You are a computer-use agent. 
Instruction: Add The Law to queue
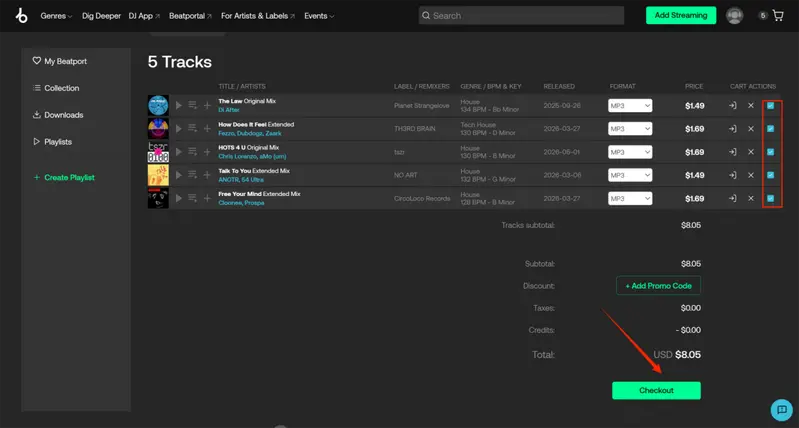tap(193, 105)
